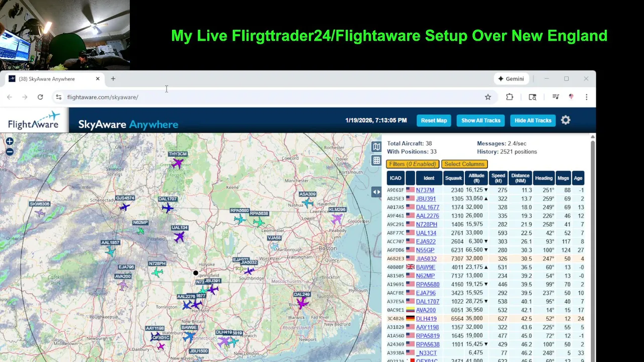Select AAL1857 aircraft on the map
This screenshot has height=362, width=644.
coord(110,251)
